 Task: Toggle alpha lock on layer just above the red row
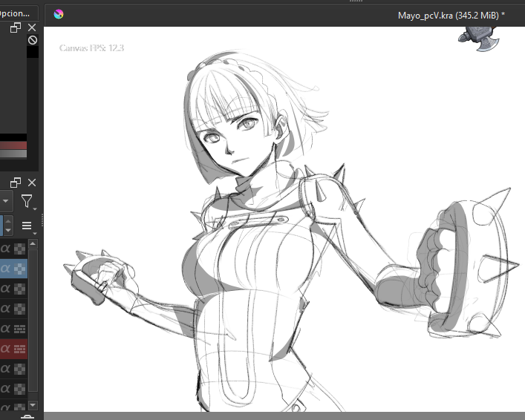[6, 329]
